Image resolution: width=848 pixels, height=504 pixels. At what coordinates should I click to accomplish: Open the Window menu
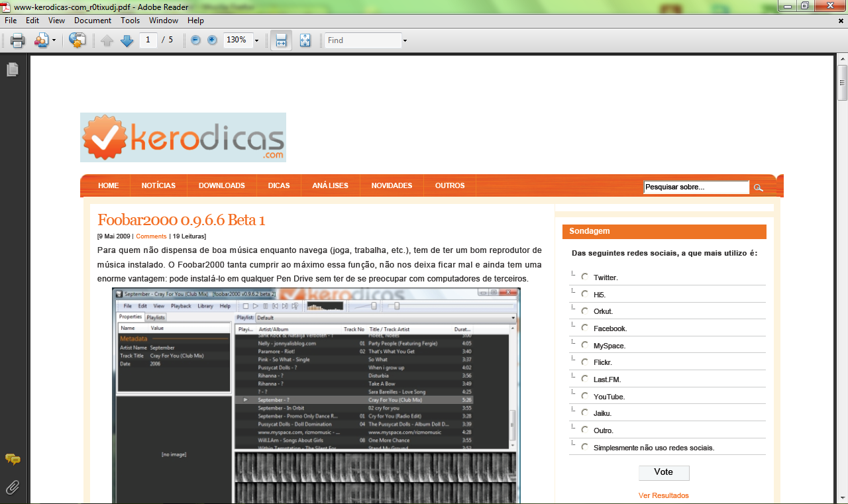pos(164,21)
